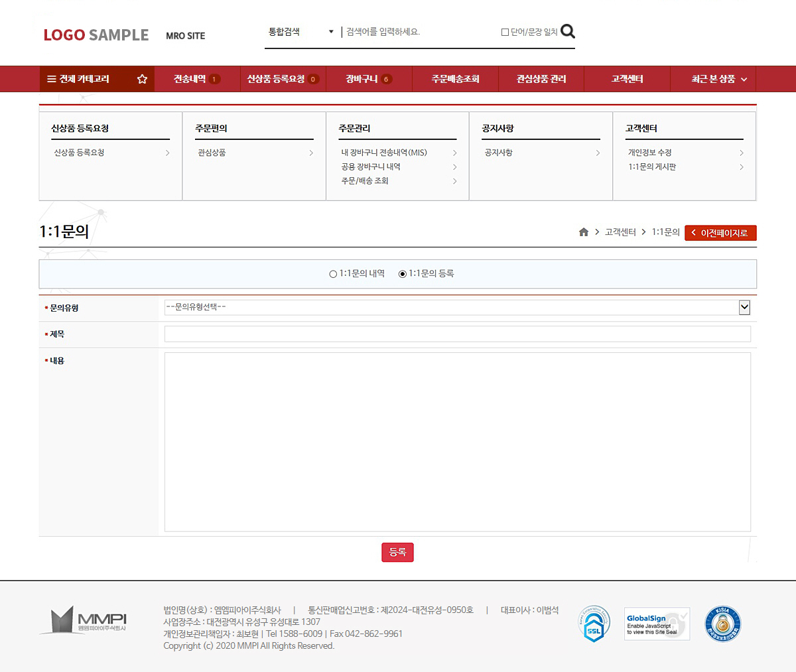
Task: Click the star favorites icon
Action: pyautogui.click(x=142, y=79)
